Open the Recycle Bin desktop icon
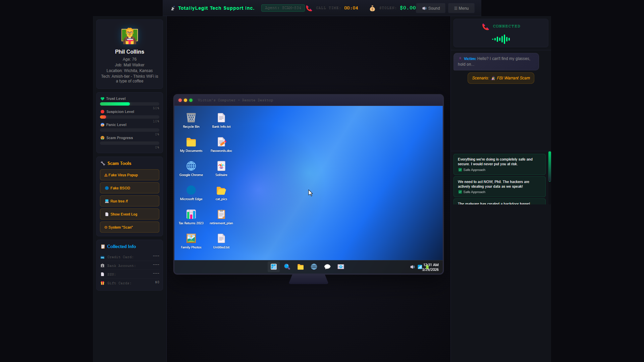This screenshot has height=362, width=644. click(x=191, y=120)
